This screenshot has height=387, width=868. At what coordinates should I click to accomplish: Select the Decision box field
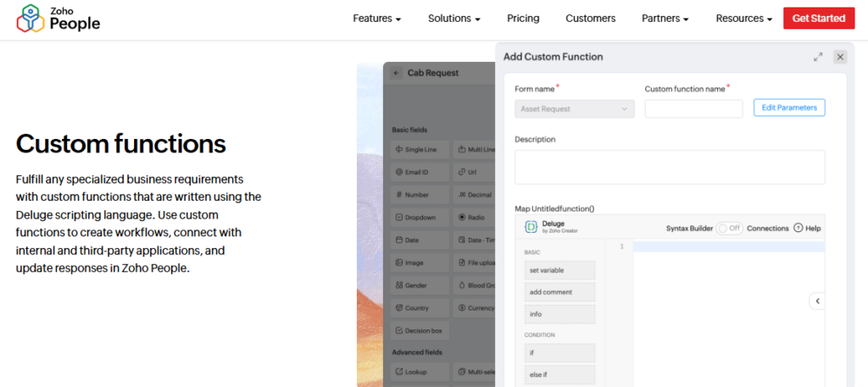420,330
